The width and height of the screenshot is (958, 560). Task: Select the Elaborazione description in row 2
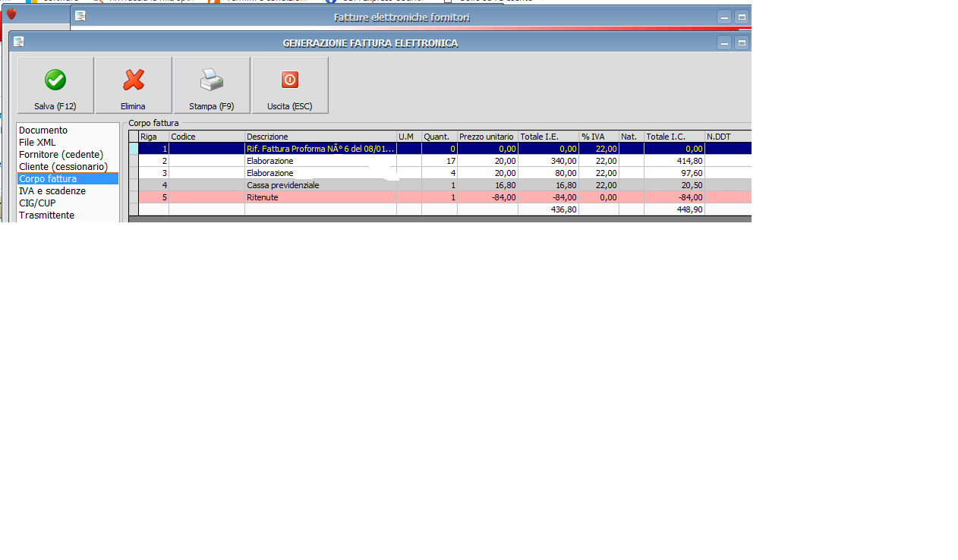click(320, 161)
